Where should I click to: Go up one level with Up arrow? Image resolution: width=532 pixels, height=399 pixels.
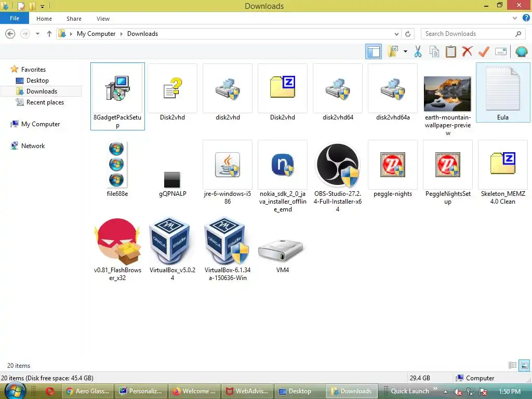[49, 34]
